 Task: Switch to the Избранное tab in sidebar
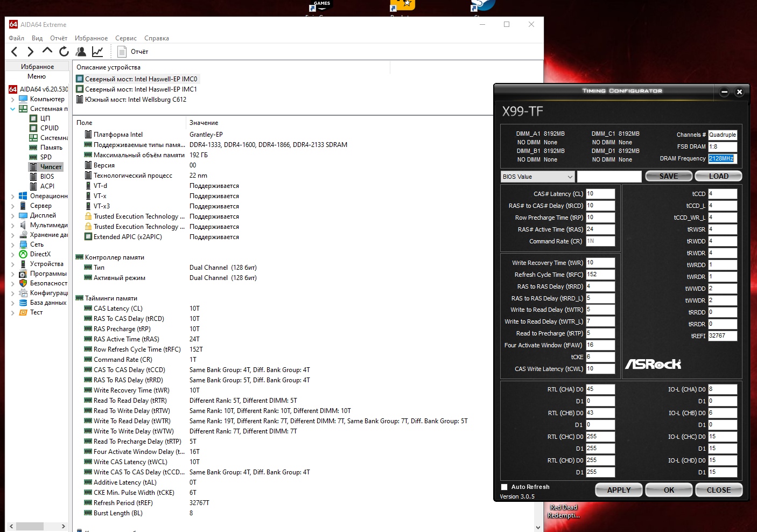tap(38, 67)
